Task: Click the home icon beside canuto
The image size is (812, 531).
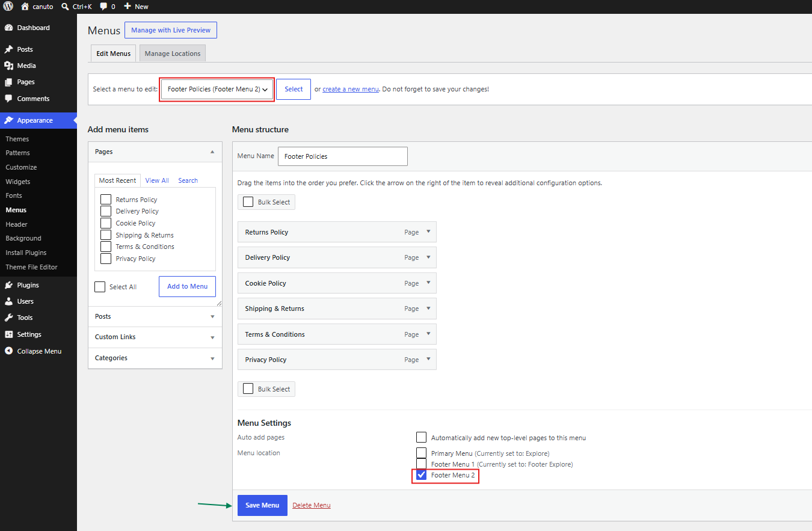Action: [25, 7]
